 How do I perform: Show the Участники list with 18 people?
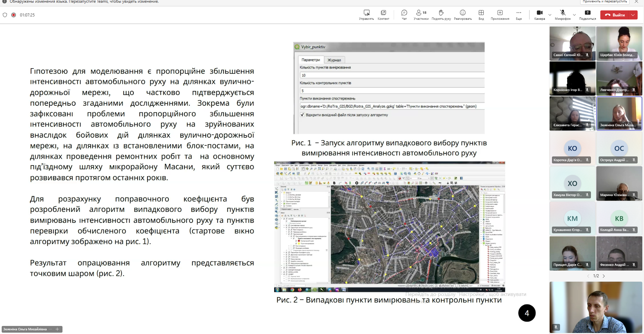421,15
